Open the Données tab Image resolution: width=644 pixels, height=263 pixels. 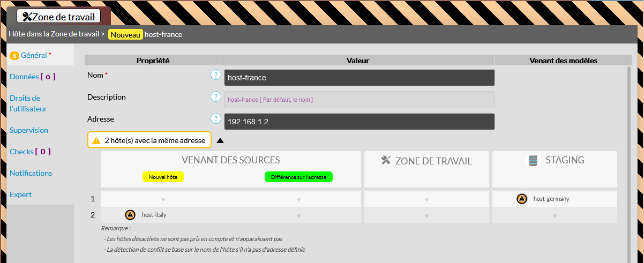tap(40, 77)
